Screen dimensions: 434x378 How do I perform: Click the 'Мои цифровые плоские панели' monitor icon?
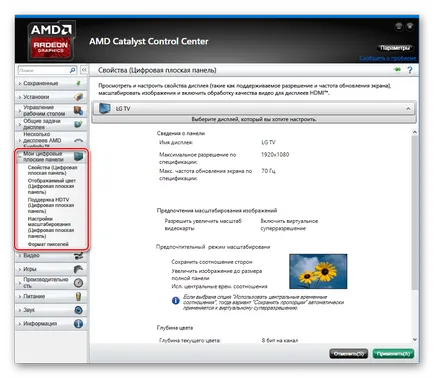coord(79,156)
